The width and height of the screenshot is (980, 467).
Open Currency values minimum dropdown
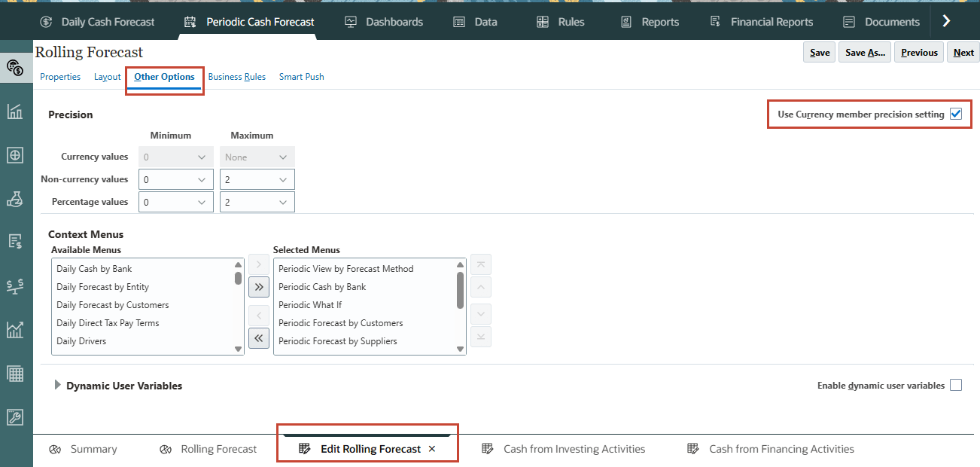[176, 157]
